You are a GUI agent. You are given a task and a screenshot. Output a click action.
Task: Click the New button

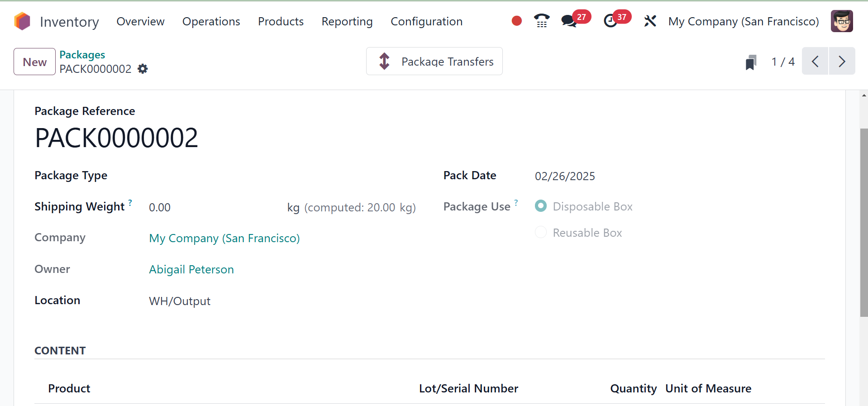tap(34, 62)
